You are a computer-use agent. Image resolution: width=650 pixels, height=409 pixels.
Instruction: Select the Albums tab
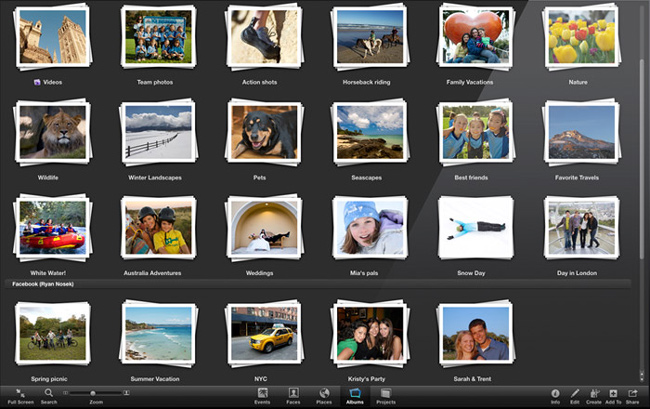[x=354, y=393]
